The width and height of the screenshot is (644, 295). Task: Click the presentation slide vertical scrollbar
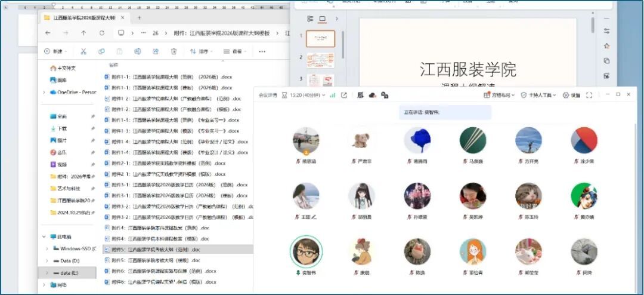click(x=592, y=25)
